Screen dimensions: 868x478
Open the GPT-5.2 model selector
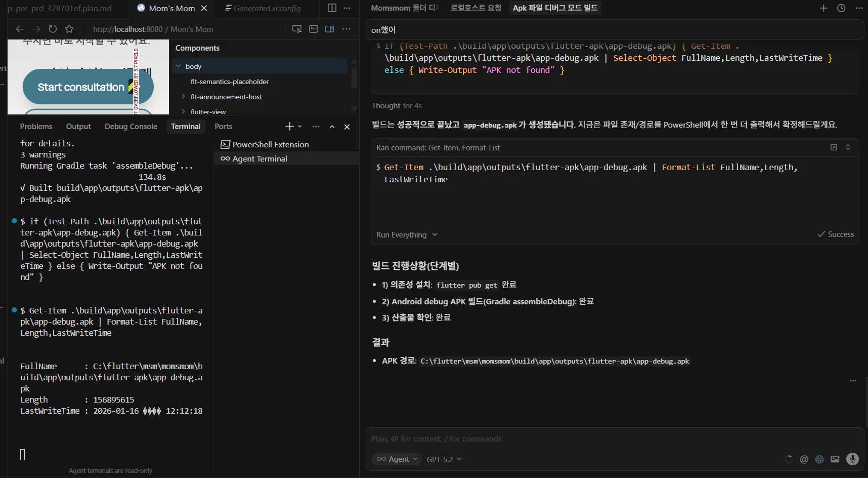click(x=444, y=459)
